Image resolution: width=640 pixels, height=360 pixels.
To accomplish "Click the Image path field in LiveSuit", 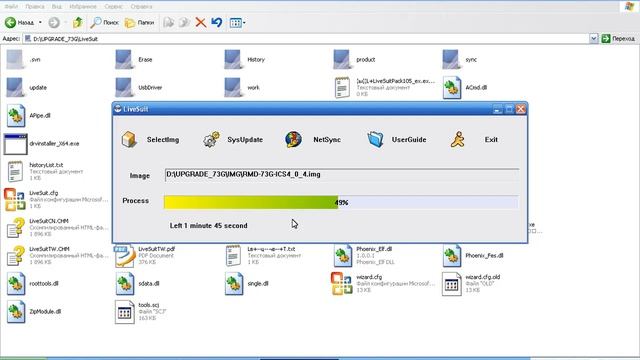I will [x=342, y=175].
